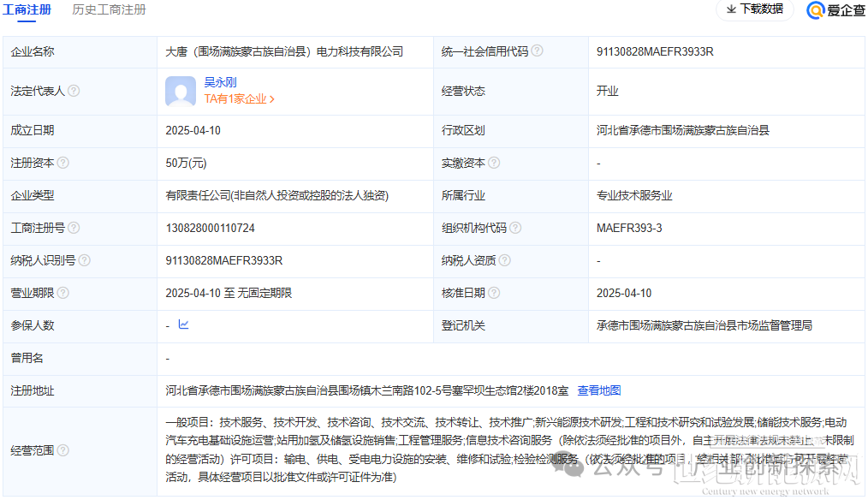The height and width of the screenshot is (500, 868).
Task: Click the 下载数据 download button
Action: click(x=754, y=11)
